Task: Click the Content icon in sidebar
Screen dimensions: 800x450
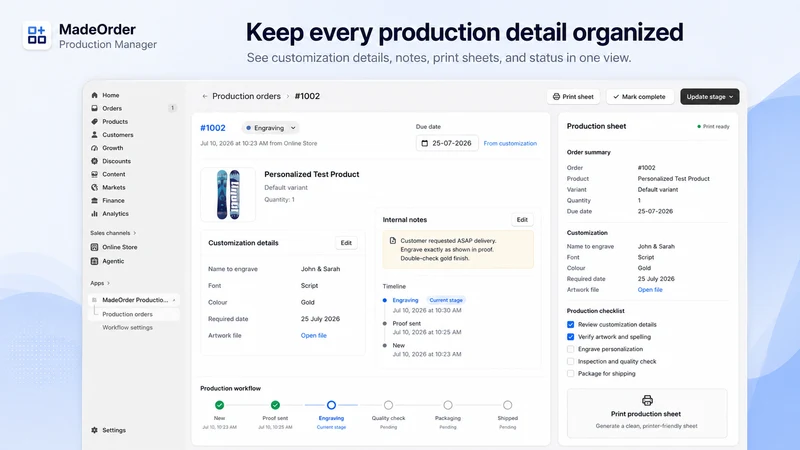Action: point(94,174)
